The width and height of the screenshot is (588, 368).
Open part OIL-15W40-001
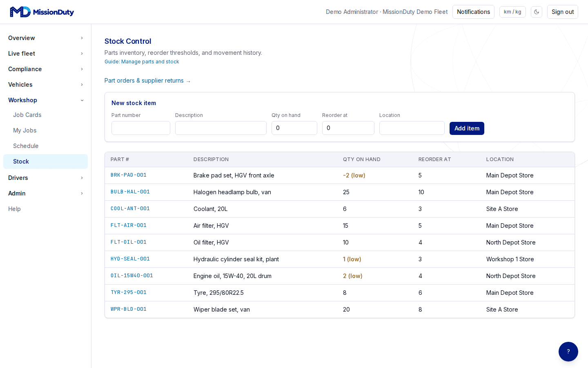click(x=132, y=276)
